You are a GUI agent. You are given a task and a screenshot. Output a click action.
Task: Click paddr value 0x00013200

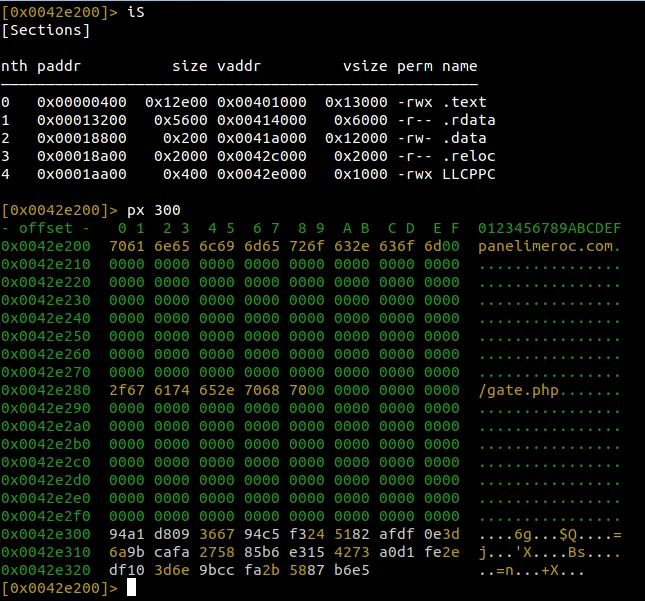point(82,120)
